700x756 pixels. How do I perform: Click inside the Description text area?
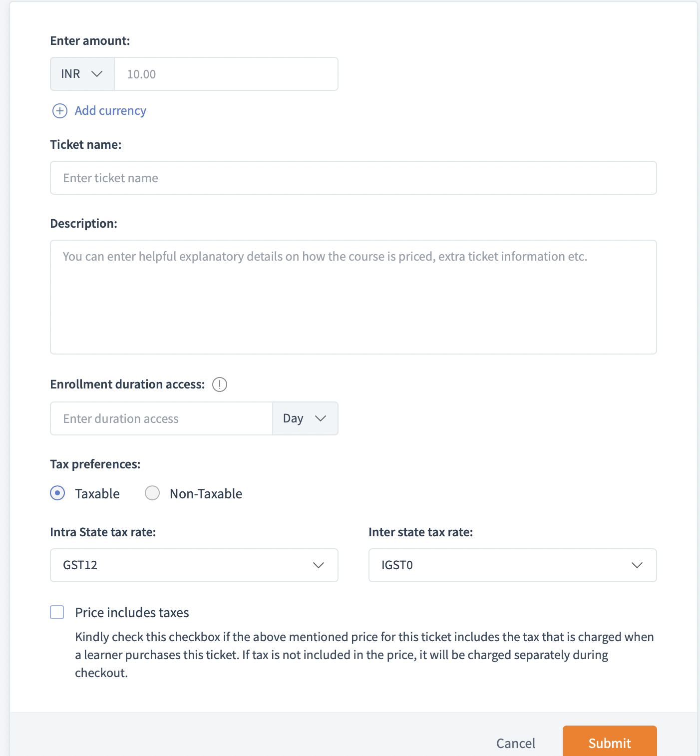tap(353, 297)
